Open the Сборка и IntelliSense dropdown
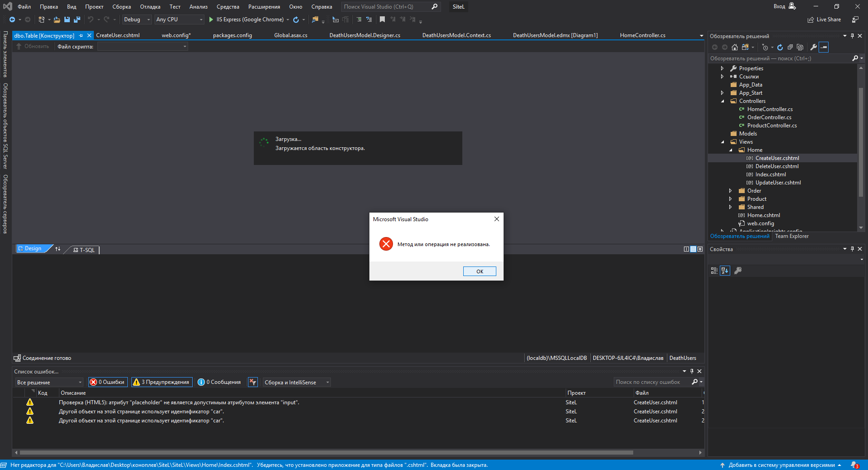Screen dimensions: 868x470 297,382
